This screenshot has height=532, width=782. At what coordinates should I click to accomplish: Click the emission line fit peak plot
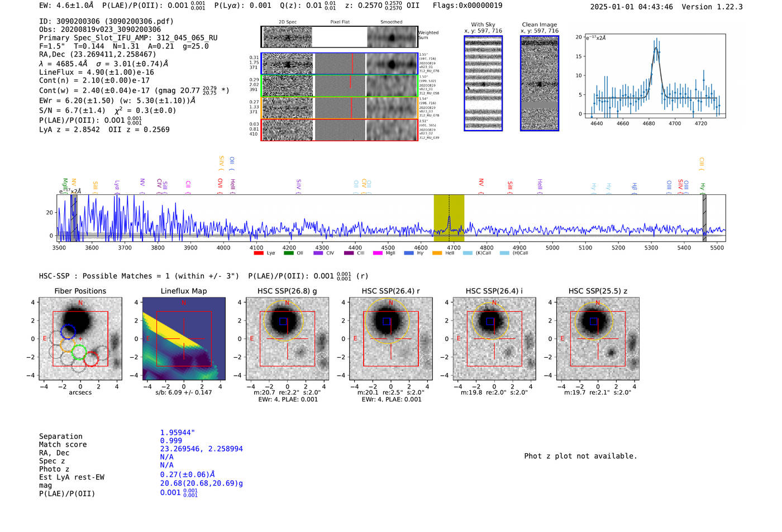[655, 75]
